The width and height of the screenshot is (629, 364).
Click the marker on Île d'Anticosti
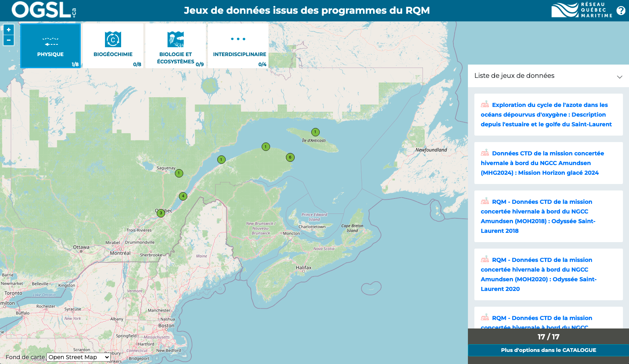pyautogui.click(x=315, y=132)
